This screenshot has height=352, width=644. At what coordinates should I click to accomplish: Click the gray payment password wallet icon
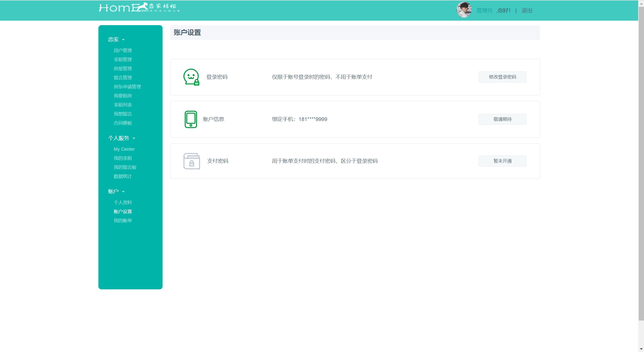tap(192, 161)
